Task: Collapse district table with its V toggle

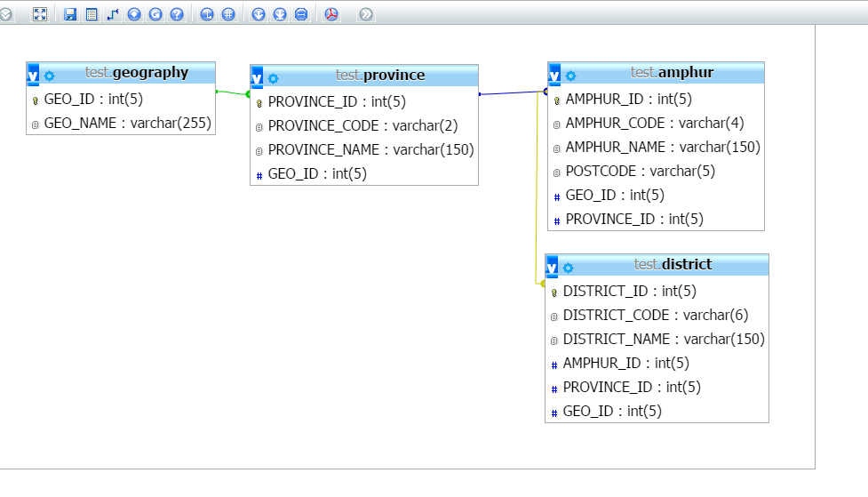Action: click(552, 267)
